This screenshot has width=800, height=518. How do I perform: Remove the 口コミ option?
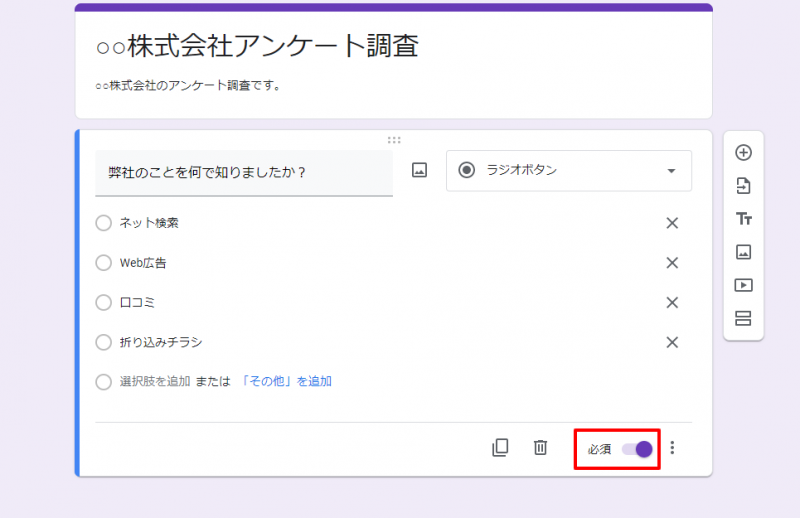672,303
